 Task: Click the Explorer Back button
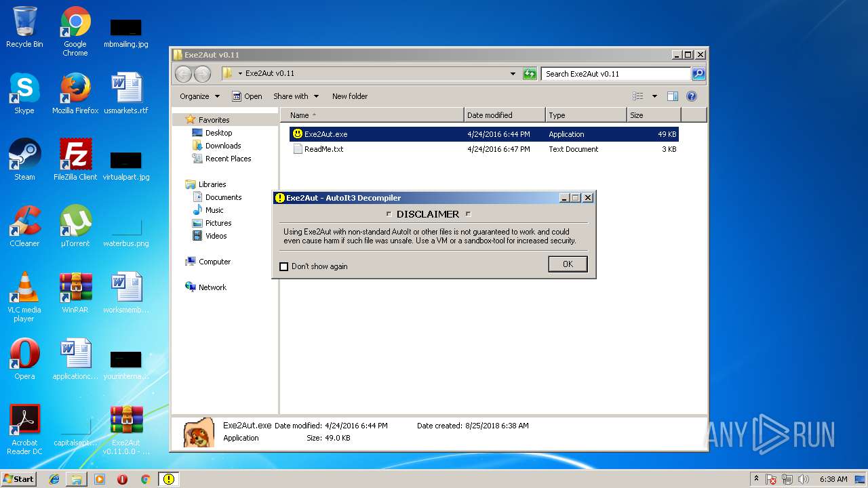tap(183, 74)
